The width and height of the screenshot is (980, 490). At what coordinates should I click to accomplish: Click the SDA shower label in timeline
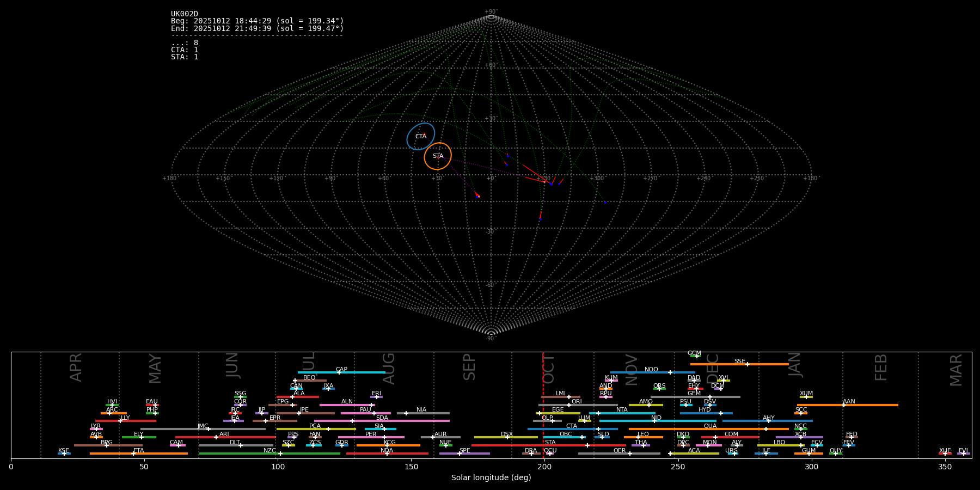click(382, 418)
